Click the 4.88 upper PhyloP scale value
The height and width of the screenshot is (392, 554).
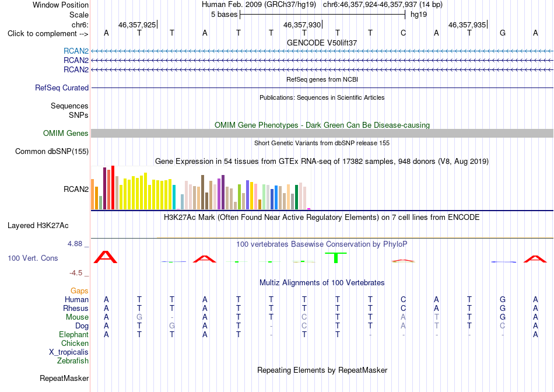coord(75,244)
